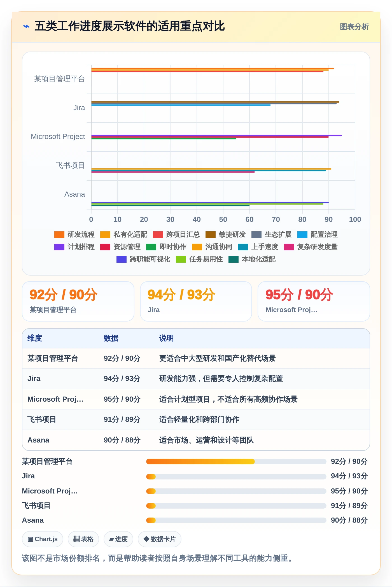Click the Asana table row name
This screenshot has width=392, height=587.
(38, 440)
